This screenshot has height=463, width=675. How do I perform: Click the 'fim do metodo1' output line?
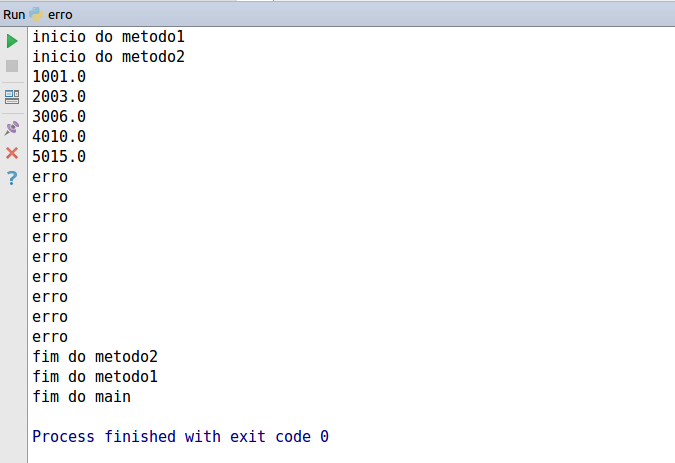coord(95,377)
